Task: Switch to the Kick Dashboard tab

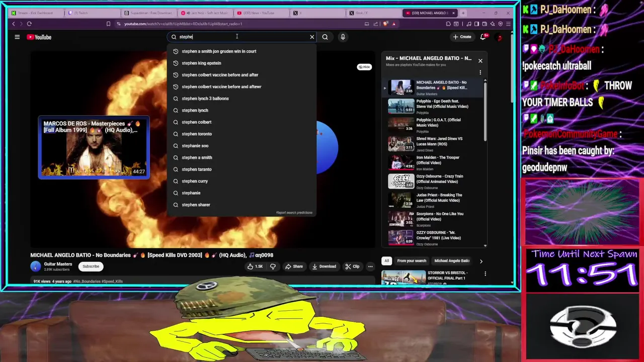Action: click(x=35, y=13)
